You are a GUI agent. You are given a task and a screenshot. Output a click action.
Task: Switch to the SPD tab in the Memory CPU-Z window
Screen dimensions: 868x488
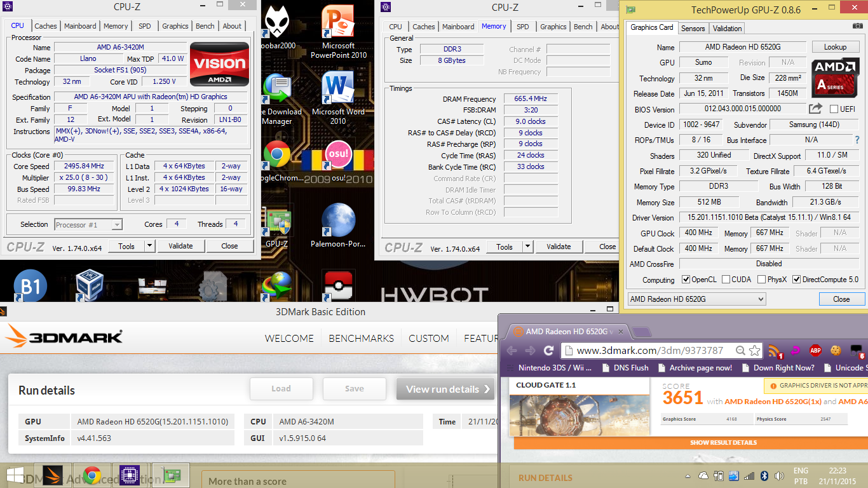[x=522, y=27]
